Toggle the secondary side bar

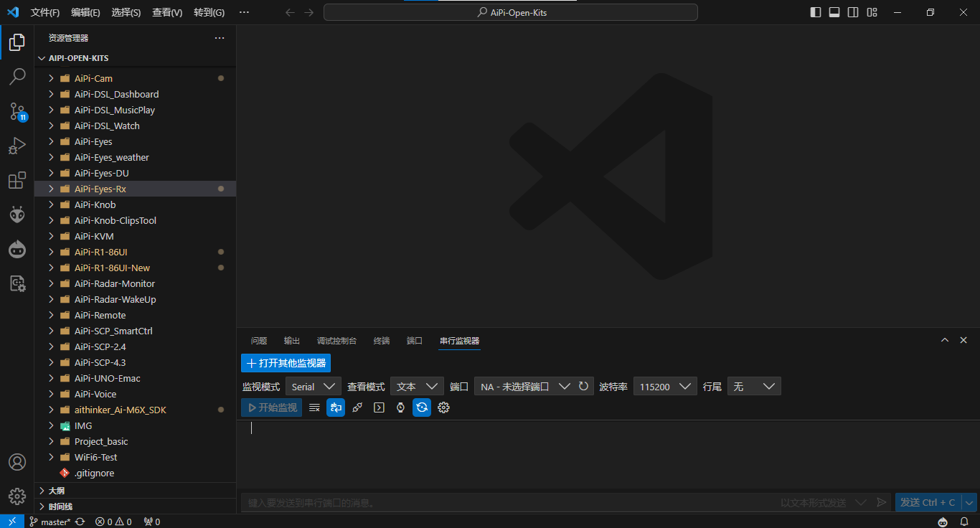(x=853, y=12)
